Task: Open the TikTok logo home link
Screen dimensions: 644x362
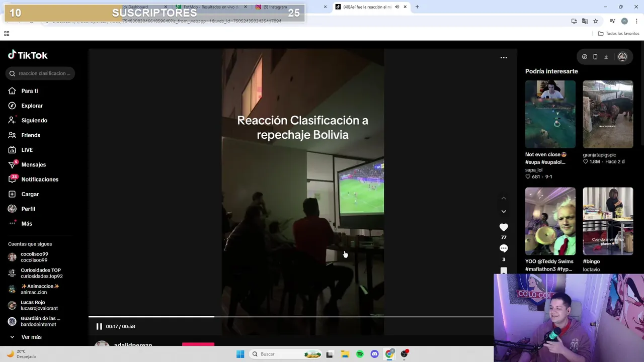Action: (x=28, y=55)
